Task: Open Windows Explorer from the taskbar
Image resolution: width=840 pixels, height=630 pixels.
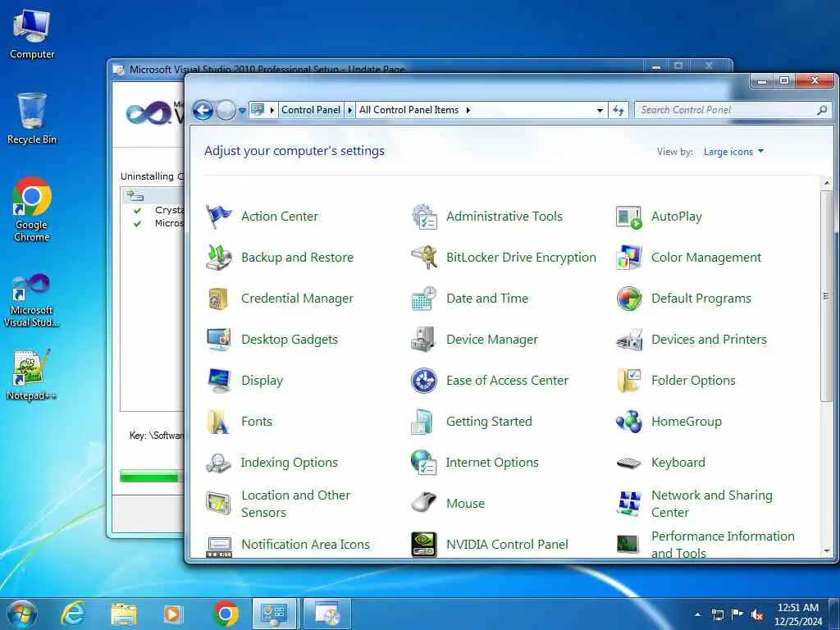Action: (124, 614)
